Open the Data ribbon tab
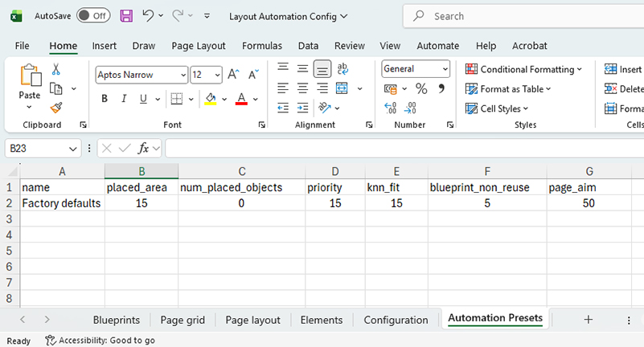The image size is (644, 347). pyautogui.click(x=308, y=46)
